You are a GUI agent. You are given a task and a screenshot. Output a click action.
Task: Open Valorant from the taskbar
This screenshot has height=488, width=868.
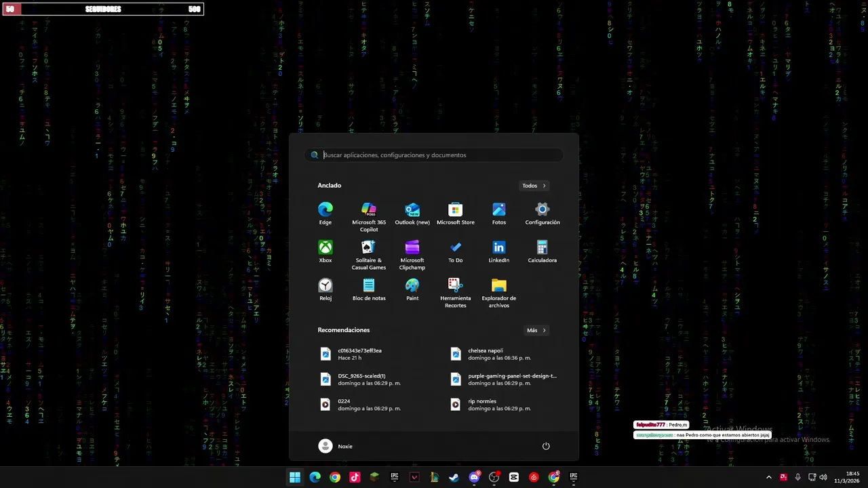414,477
